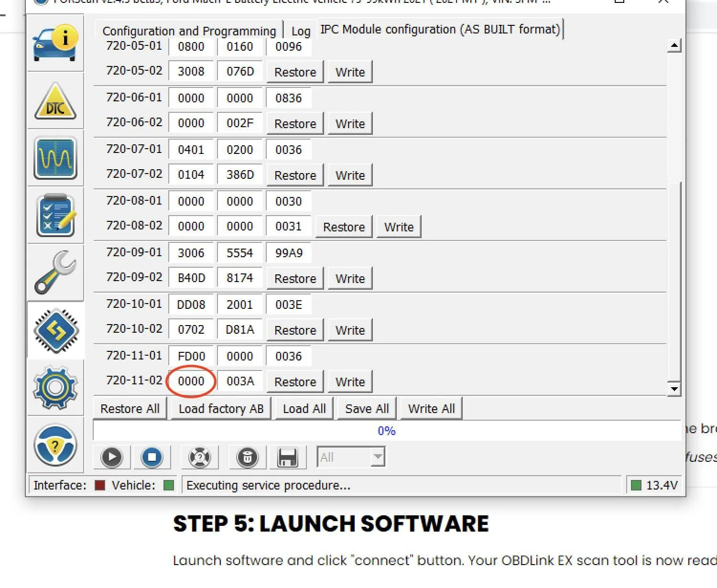The height and width of the screenshot is (588, 717).
Task: Click Restore for row 720-06-02
Action: [x=295, y=124]
